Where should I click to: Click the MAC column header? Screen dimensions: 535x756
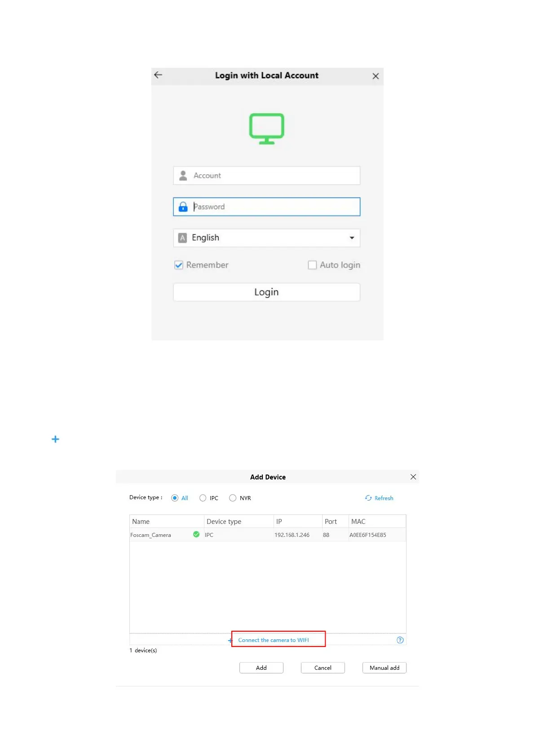pos(377,522)
